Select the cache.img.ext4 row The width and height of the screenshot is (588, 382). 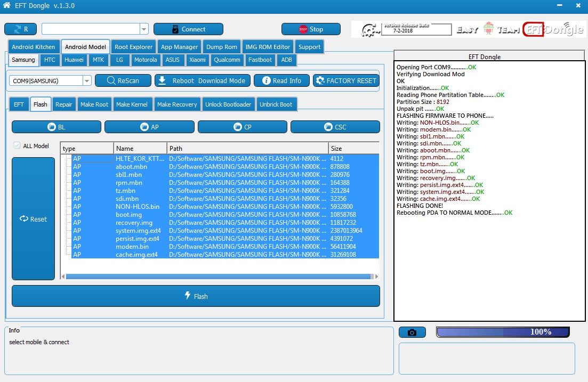225,255
